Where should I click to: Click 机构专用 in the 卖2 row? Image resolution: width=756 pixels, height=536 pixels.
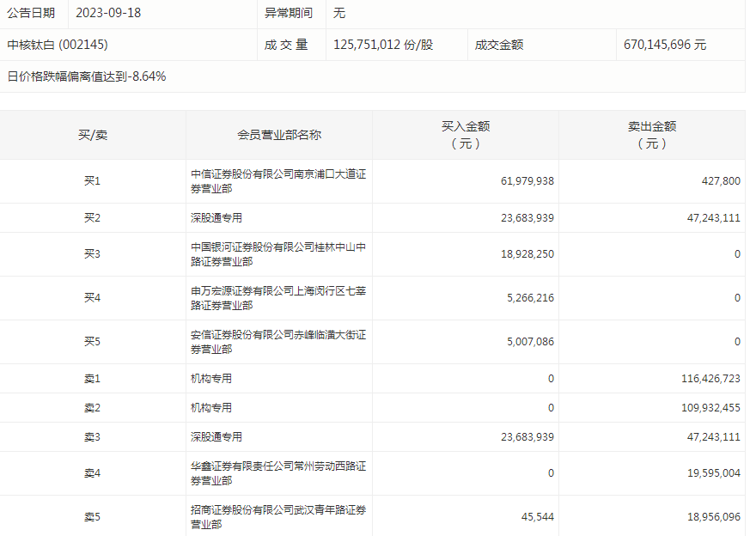coord(211,408)
